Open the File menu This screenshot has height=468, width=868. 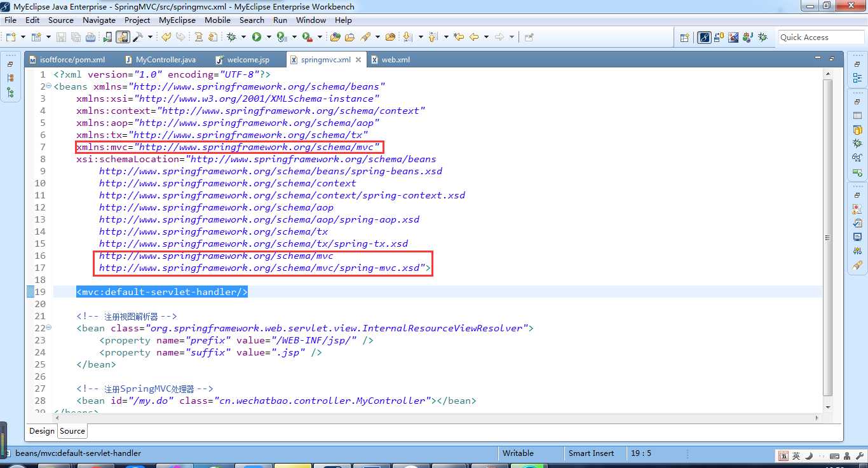pyautogui.click(x=10, y=20)
